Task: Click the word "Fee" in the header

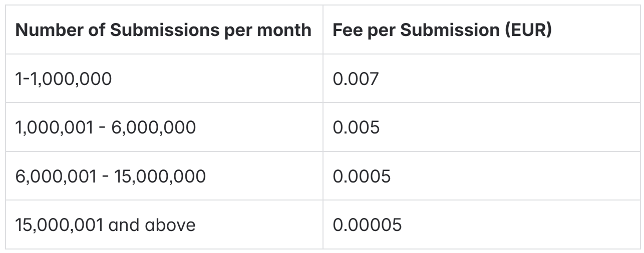Action: 345,30
